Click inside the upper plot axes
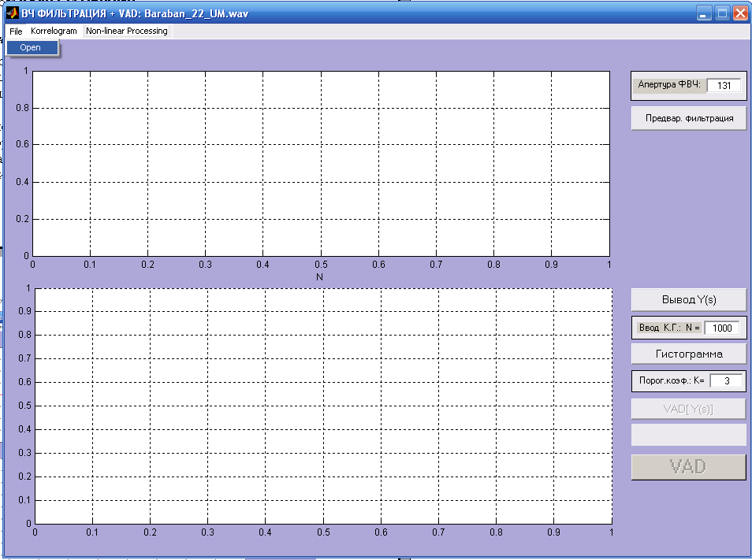The height and width of the screenshot is (560, 752). [x=321, y=163]
